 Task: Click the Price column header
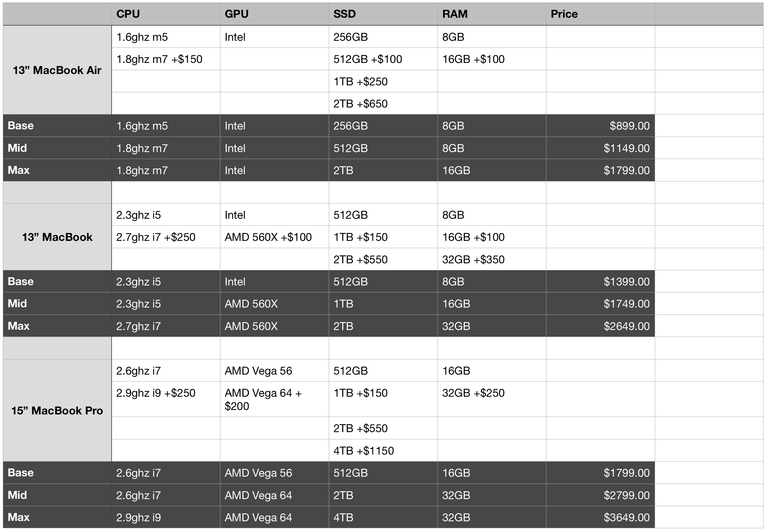pos(600,14)
